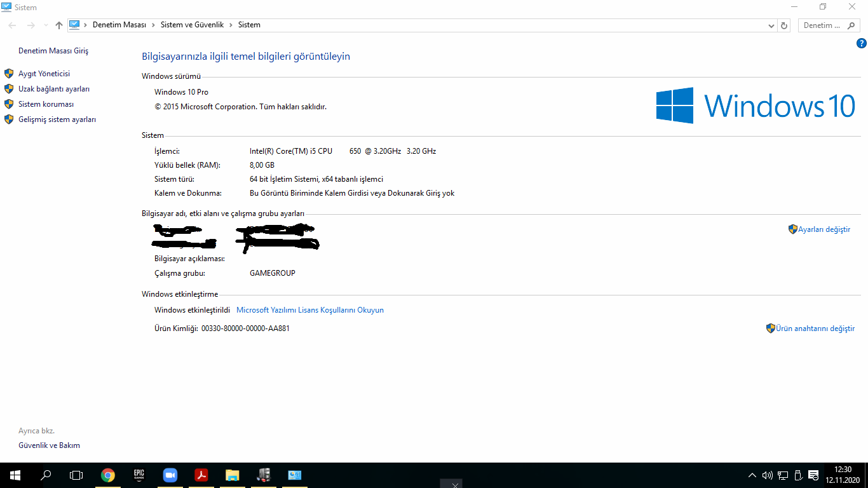Click the Windows etkinleştirildi status text

coord(192,310)
